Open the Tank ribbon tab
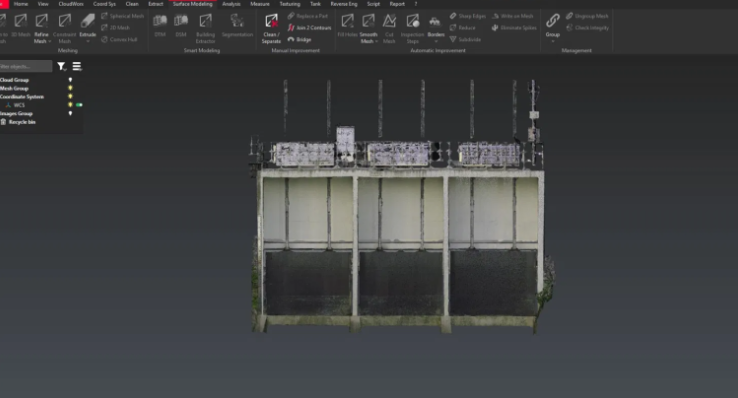Image resolution: width=738 pixels, height=398 pixels. point(315,4)
